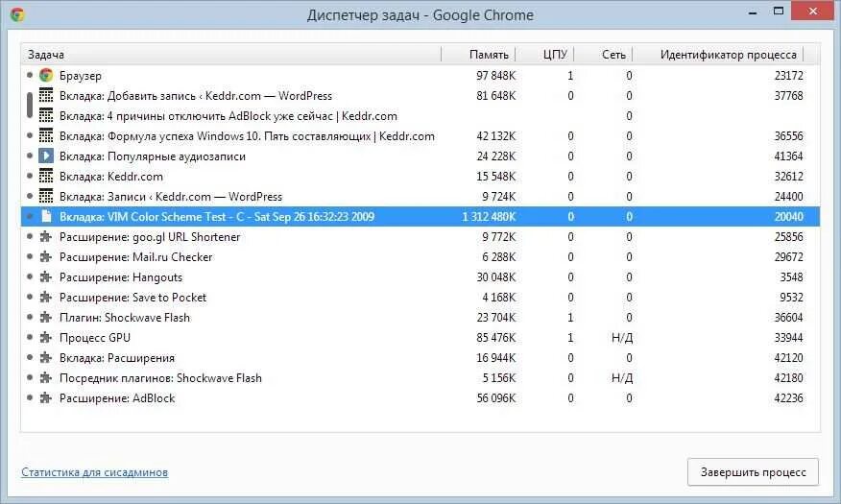Click favicon of Формула успеха Windows 10 row
The image size is (841, 504).
46,136
